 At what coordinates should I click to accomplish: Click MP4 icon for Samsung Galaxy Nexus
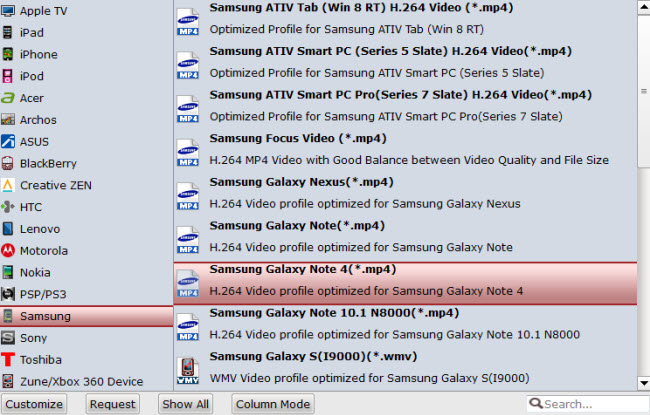[188, 197]
